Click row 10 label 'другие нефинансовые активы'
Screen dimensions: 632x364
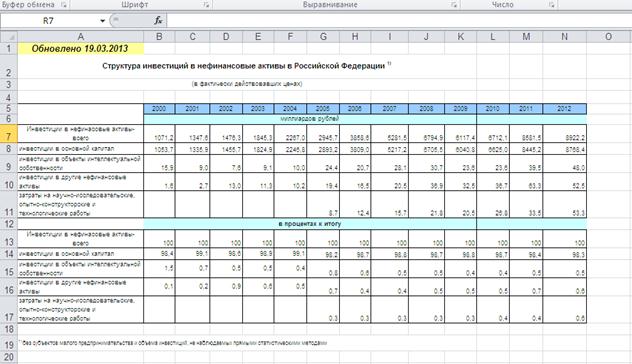[80, 182]
